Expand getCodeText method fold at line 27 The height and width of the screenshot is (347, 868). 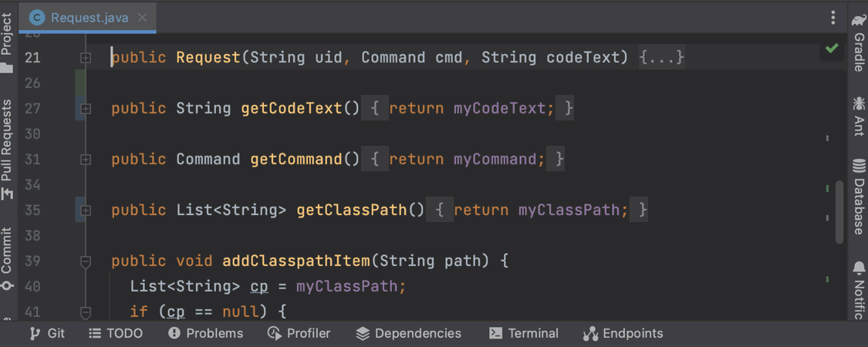86,109
